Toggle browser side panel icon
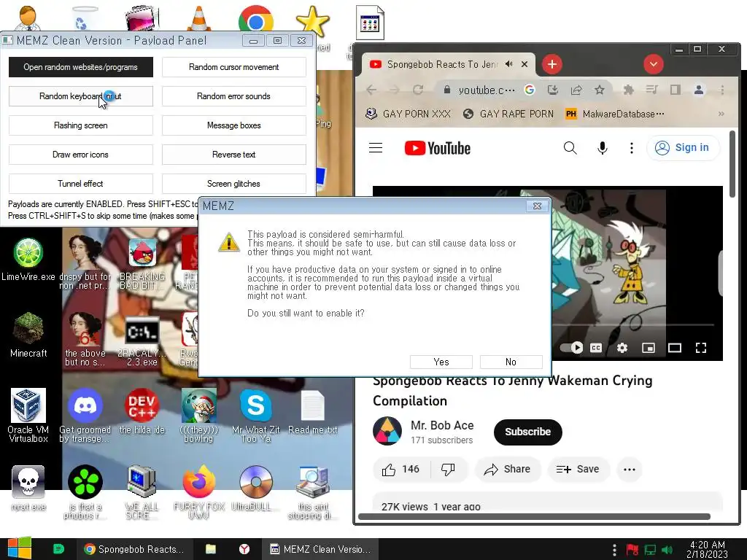This screenshot has width=747, height=560. (675, 90)
